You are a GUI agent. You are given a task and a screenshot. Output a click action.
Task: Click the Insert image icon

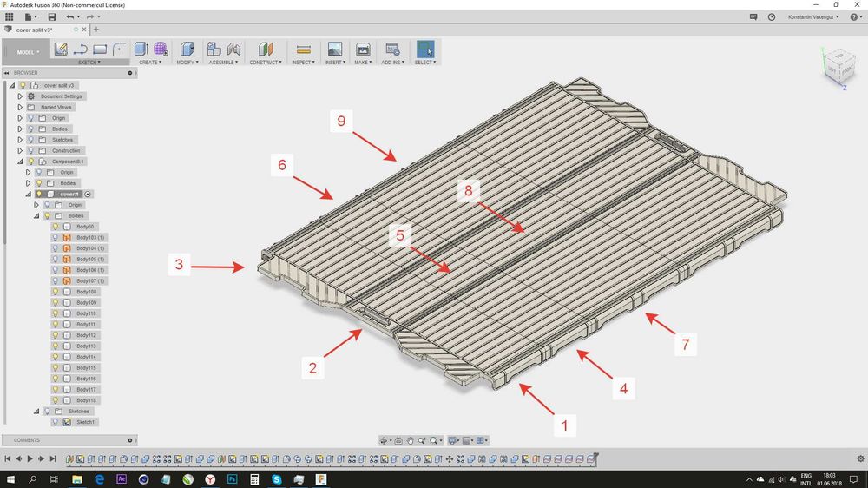pos(334,49)
